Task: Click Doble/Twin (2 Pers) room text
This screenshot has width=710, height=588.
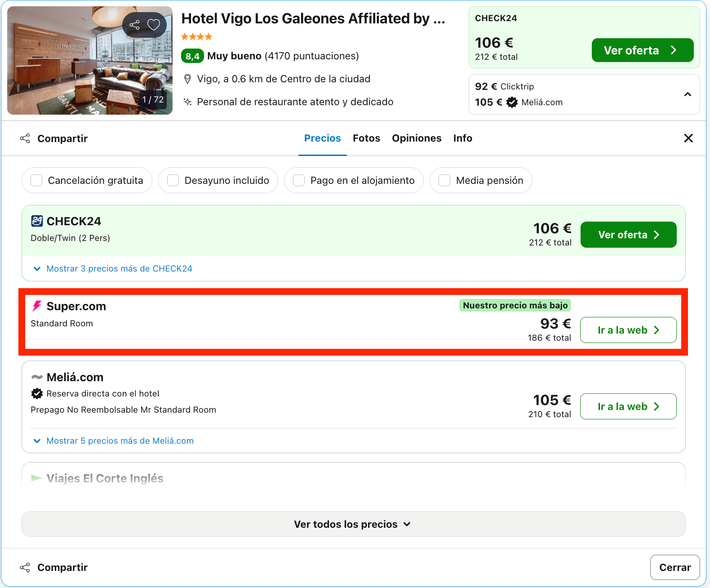Action: 71,238
